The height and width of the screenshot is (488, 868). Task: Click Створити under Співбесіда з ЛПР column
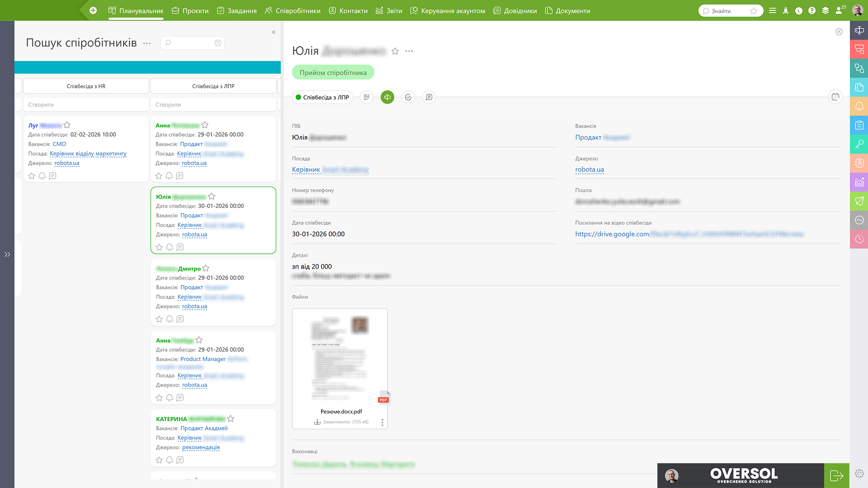213,104
